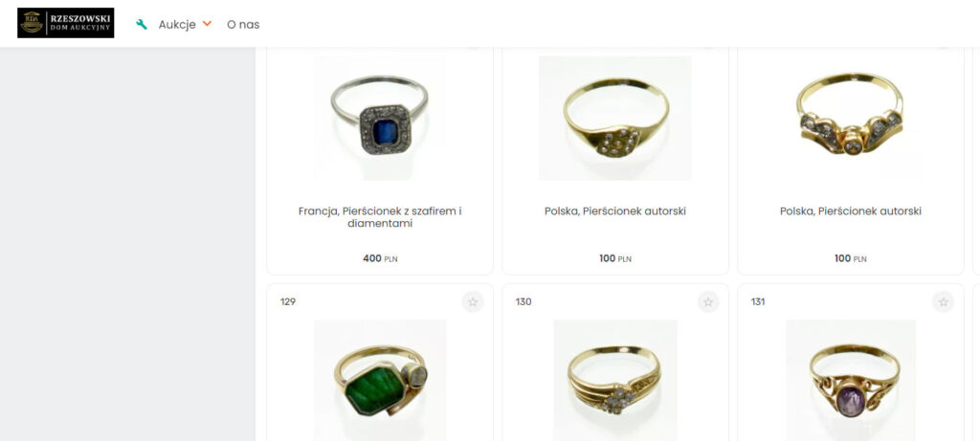980x441 pixels.
Task: Click lot number 129 label
Action: (288, 301)
